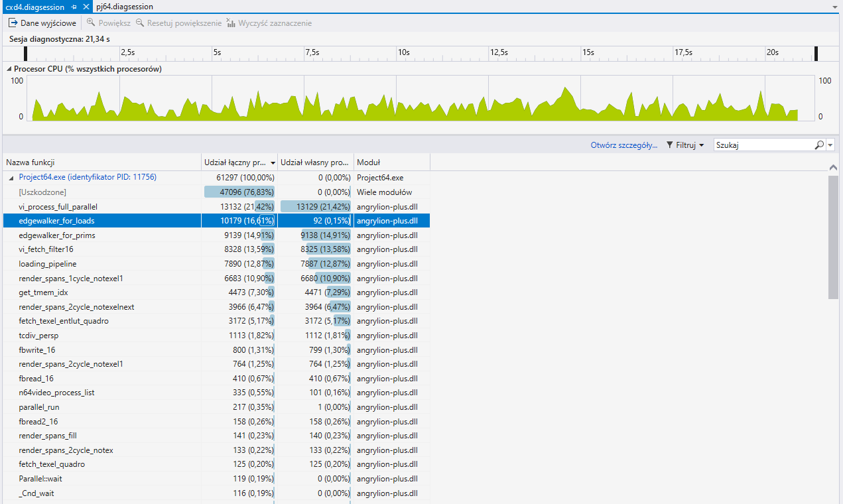Clear selection with the Wyczyść zaznaczenie icon
This screenshot has width=843, height=504.
[x=229, y=23]
